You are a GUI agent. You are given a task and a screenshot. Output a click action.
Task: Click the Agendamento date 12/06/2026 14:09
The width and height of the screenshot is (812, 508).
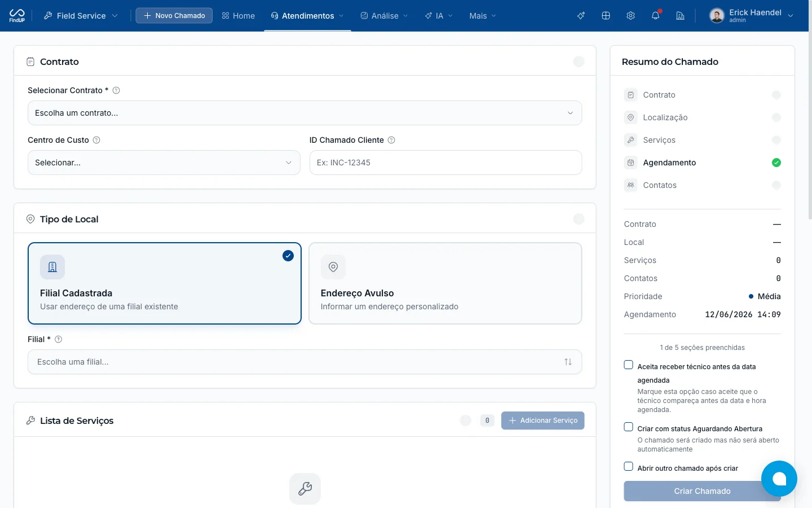click(743, 314)
